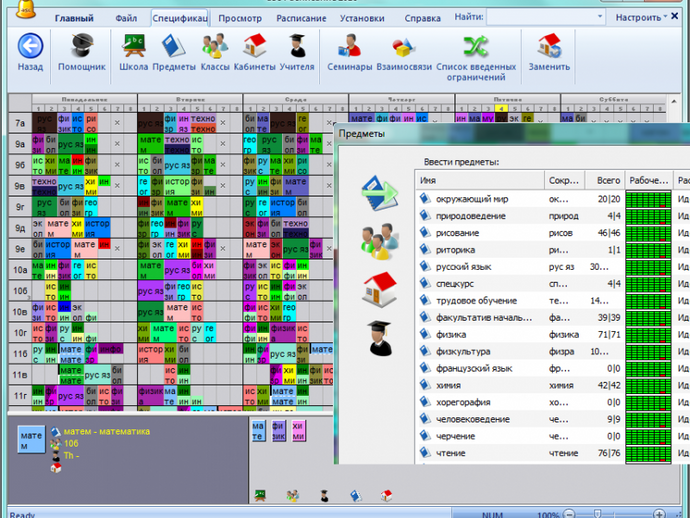This screenshot has height=518, width=690.
Task: Select the Заменить replace icon
Action: [x=549, y=46]
